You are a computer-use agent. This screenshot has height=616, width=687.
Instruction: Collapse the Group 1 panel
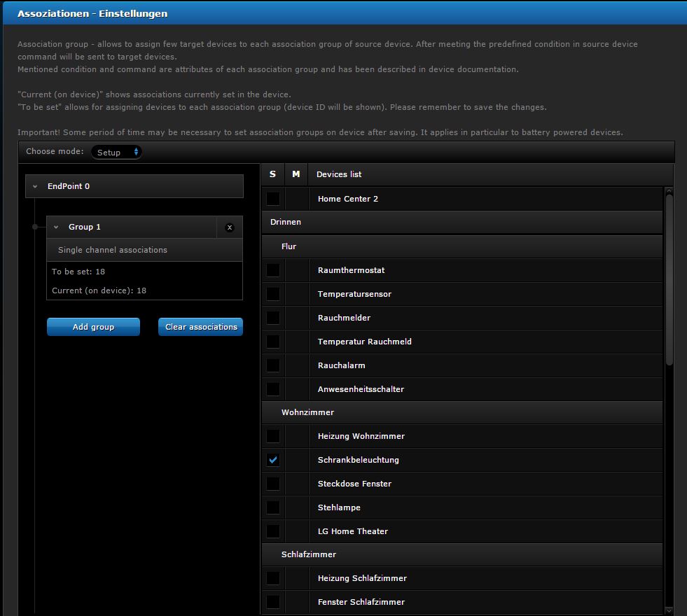pos(56,227)
